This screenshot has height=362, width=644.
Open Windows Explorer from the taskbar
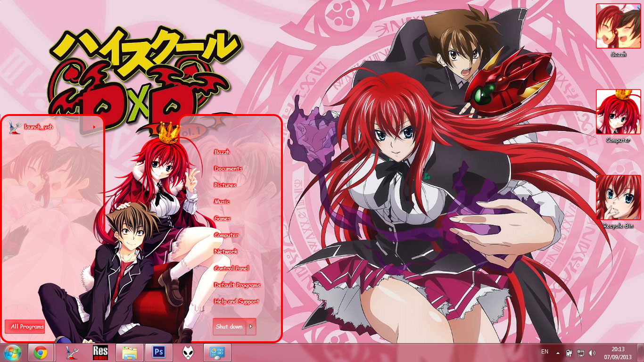[130, 353]
